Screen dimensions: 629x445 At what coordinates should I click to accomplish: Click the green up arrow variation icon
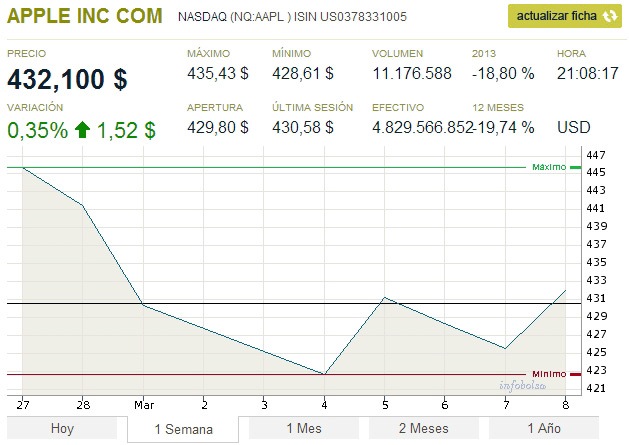point(82,130)
